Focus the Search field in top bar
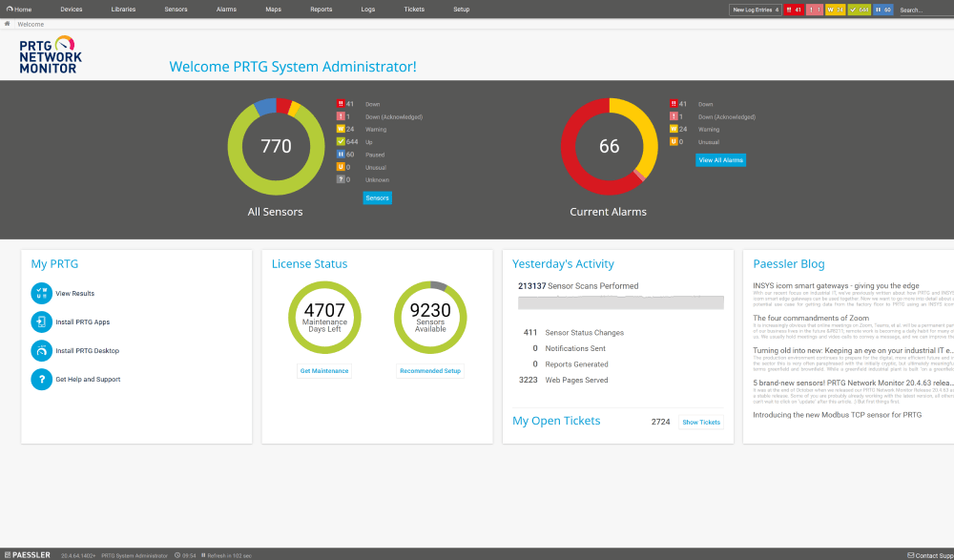This screenshot has height=560, width=954. tap(926, 10)
